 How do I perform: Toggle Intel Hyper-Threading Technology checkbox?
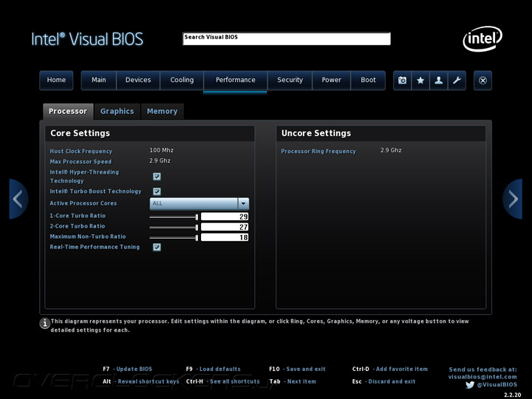[157, 177]
